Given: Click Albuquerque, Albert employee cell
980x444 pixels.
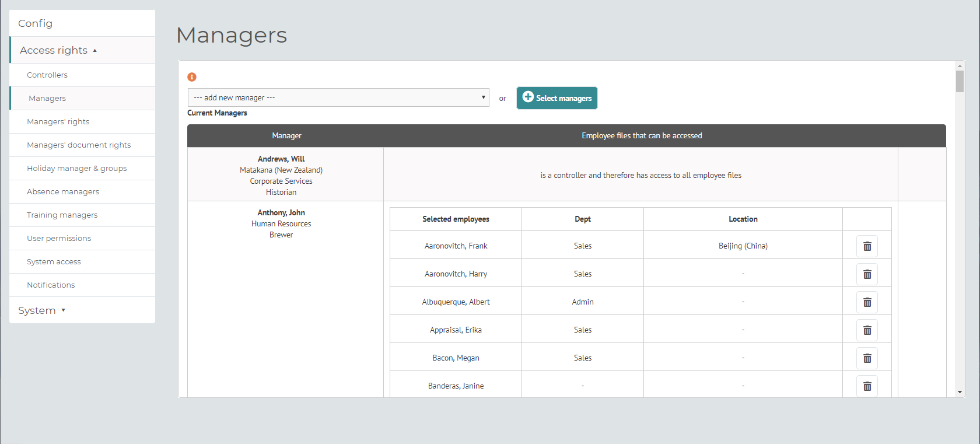Looking at the screenshot, I should (456, 302).
